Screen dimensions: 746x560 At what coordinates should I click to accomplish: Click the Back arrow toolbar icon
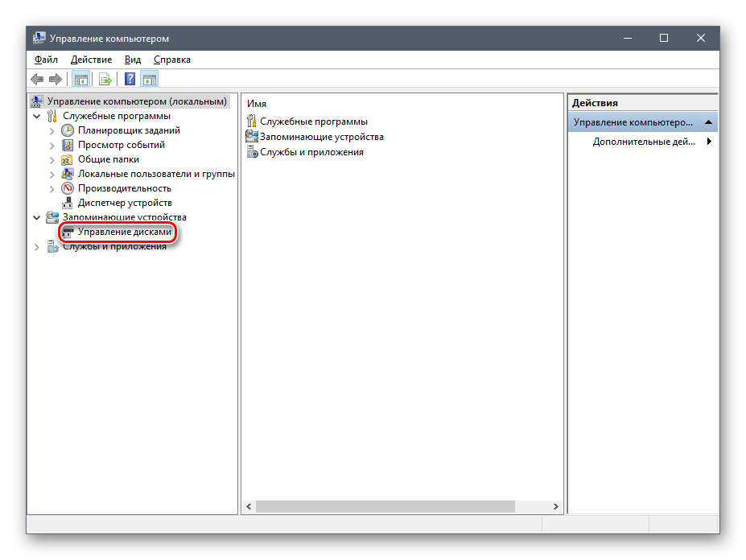pyautogui.click(x=37, y=80)
